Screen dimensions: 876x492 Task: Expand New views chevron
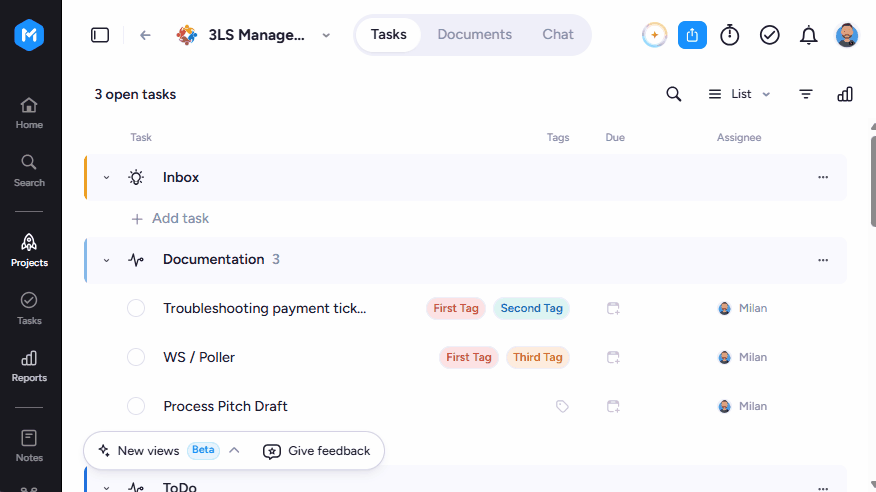coord(234,450)
